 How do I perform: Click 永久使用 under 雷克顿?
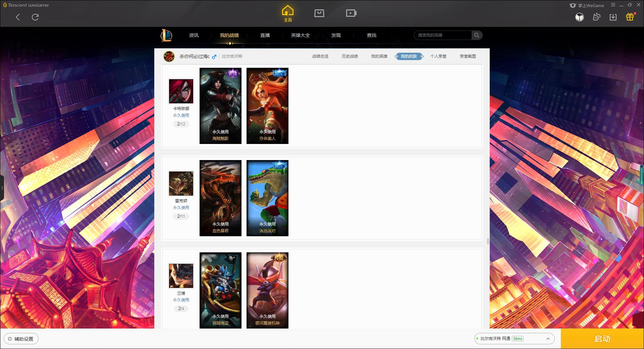pos(181,208)
